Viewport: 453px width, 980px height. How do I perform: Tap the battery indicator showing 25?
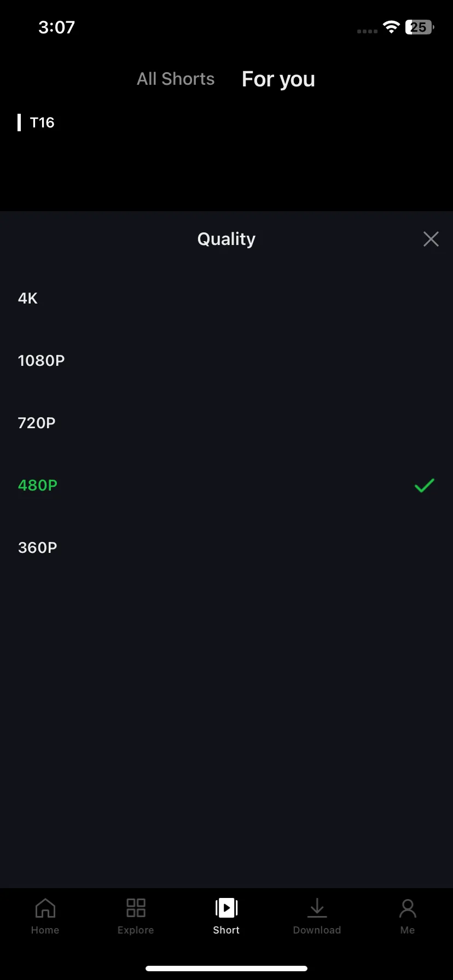pos(420,27)
